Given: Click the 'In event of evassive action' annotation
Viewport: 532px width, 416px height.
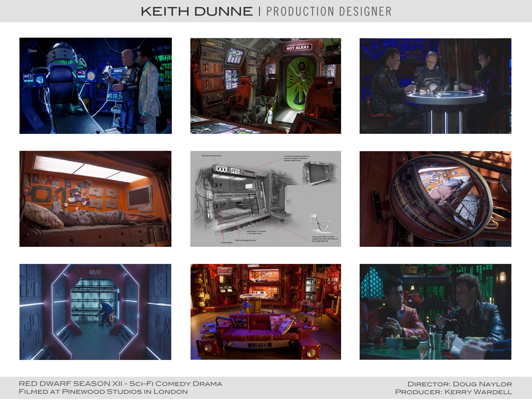Looking at the screenshot, I should click(297, 158).
